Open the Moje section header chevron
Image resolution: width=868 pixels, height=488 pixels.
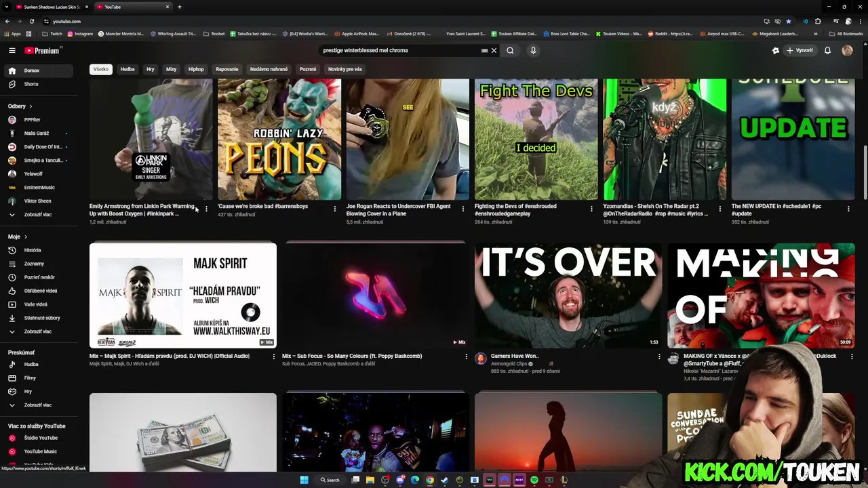26,237
